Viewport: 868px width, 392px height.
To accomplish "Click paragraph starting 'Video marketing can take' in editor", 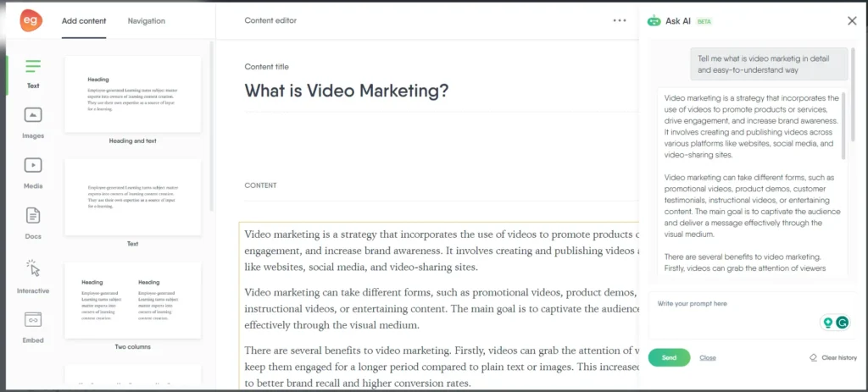I will (441, 308).
